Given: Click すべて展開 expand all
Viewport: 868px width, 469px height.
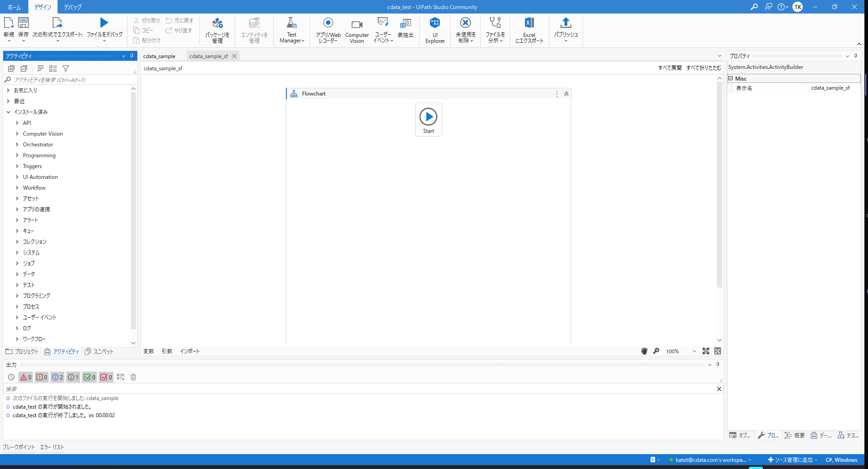Looking at the screenshot, I should click(x=670, y=68).
